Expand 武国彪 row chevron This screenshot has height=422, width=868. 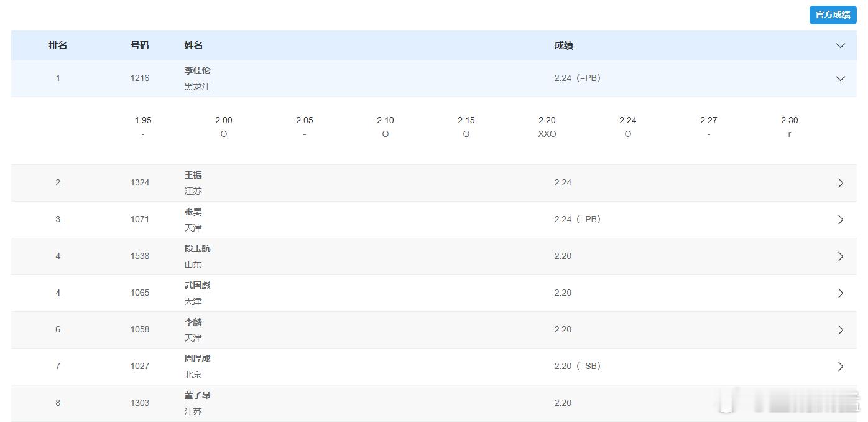840,293
